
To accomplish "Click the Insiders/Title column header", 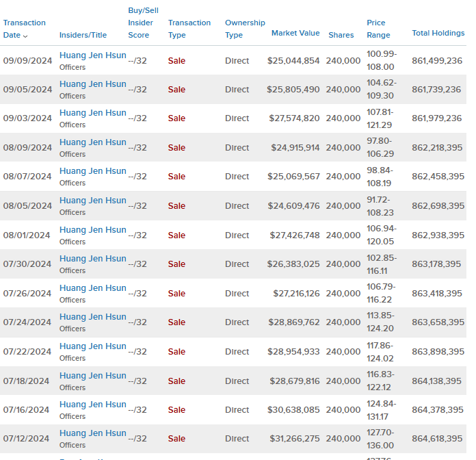I will pos(83,35).
